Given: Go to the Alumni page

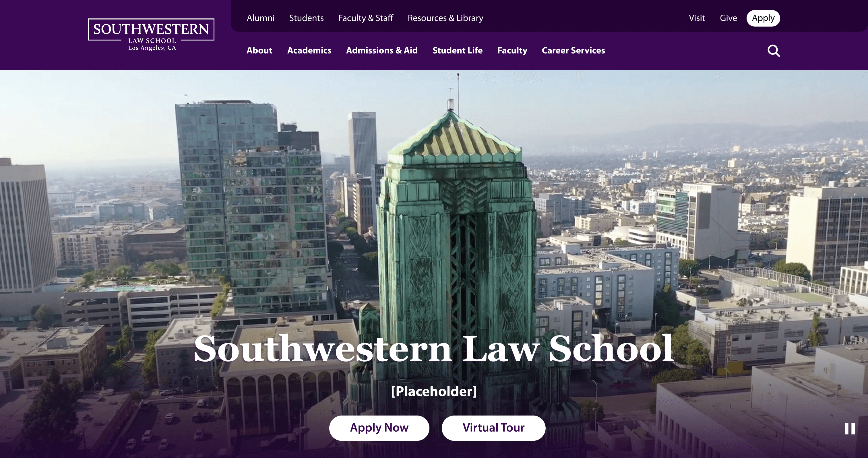Looking at the screenshot, I should point(260,18).
